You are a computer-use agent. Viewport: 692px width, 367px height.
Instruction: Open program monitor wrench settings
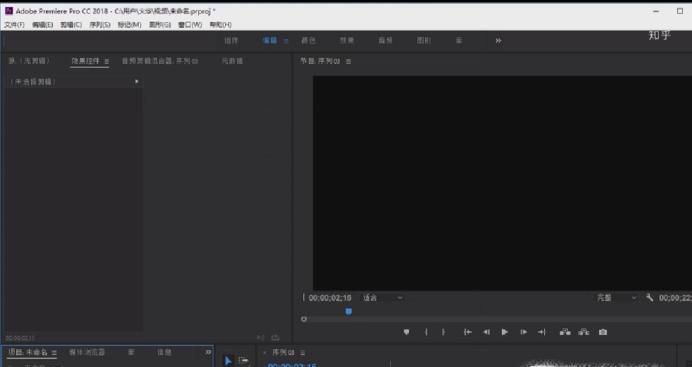click(x=649, y=298)
